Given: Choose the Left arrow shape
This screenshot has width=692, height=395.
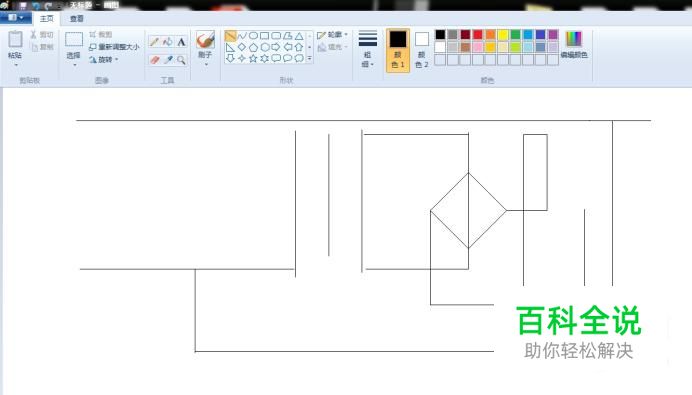Looking at the screenshot, I should [288, 47].
